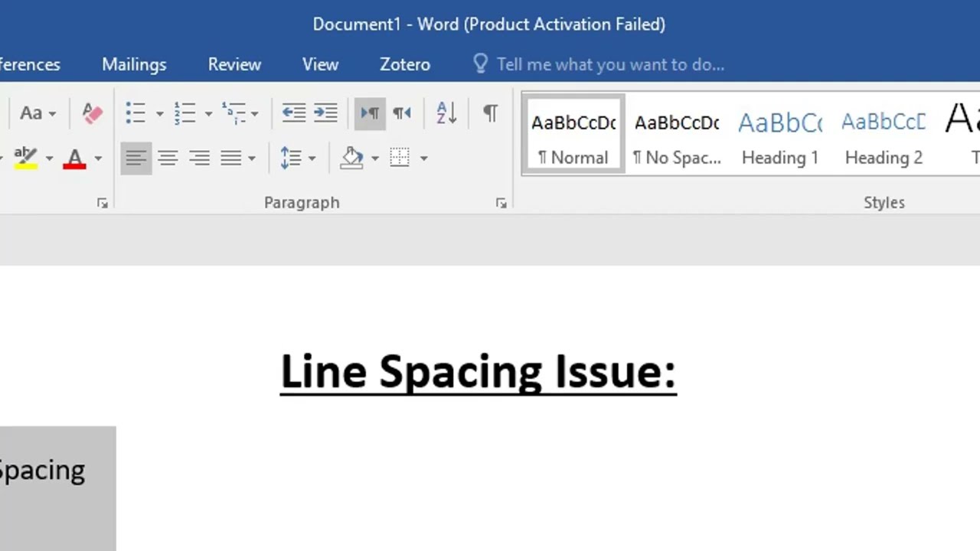Expand justify options dropdown arrow
This screenshot has height=551, width=980.
[251, 158]
